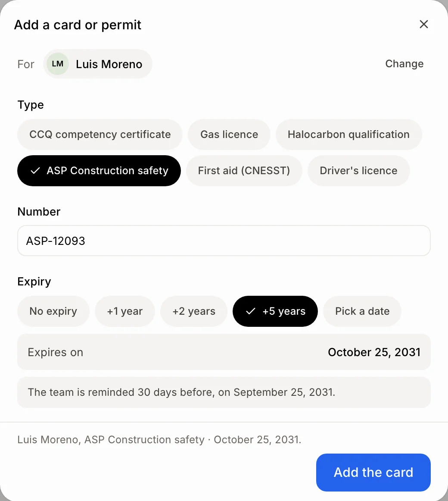Screen dimensions: 448x501
Task: Set expiry to +2 years
Action: [194, 311]
